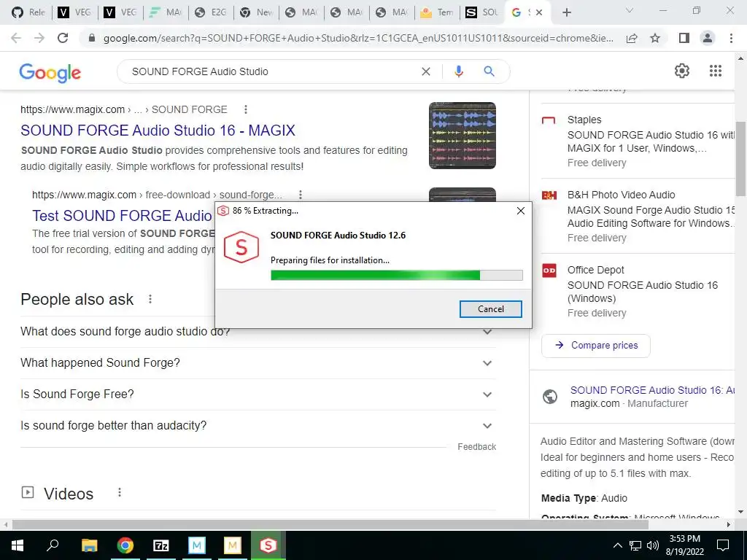Click Compare prices button
The height and width of the screenshot is (560, 747).
[596, 345]
